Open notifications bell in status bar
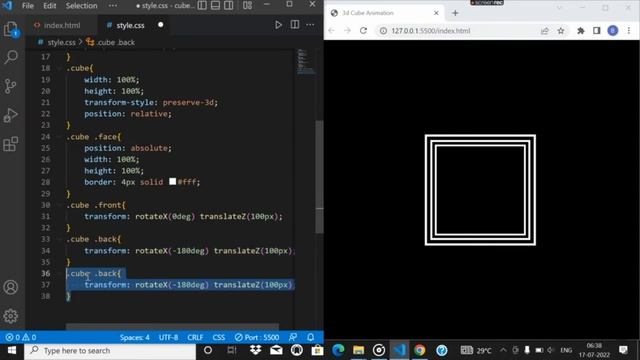 (311, 338)
